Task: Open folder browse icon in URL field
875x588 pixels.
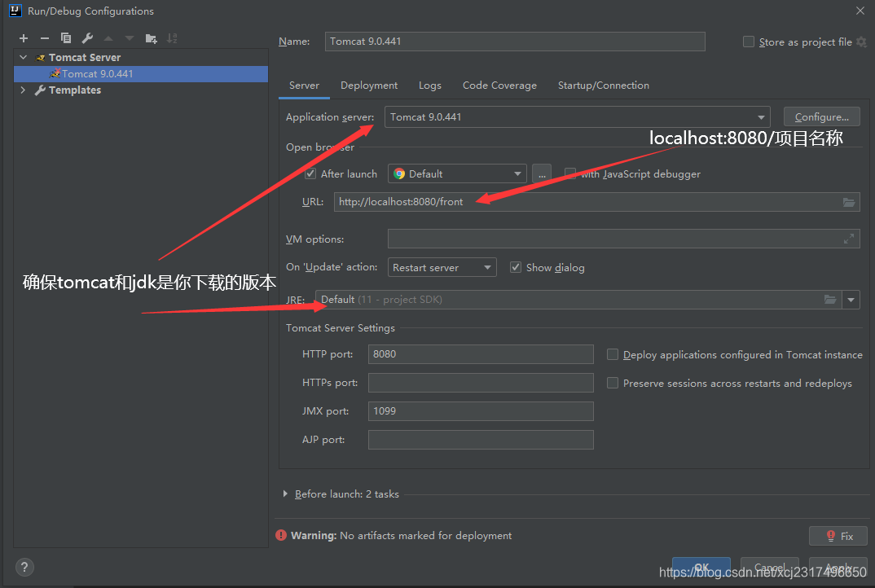Action: coord(849,202)
